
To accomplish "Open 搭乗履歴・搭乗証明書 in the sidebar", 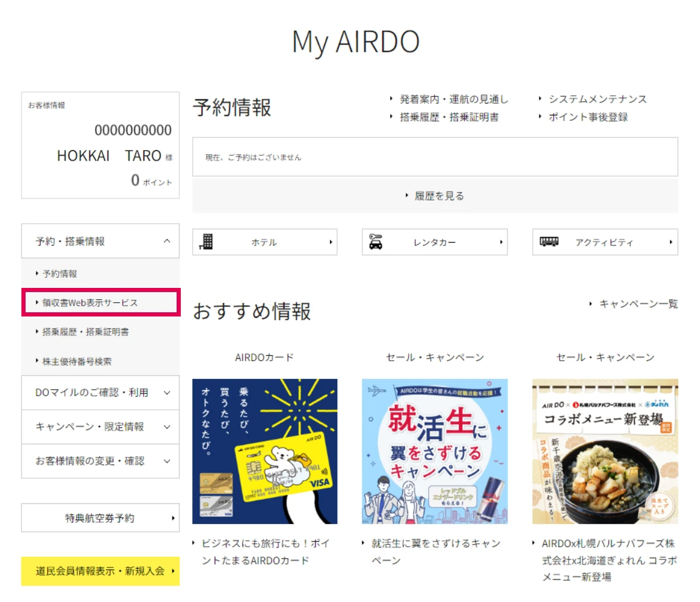I will pyautogui.click(x=85, y=332).
